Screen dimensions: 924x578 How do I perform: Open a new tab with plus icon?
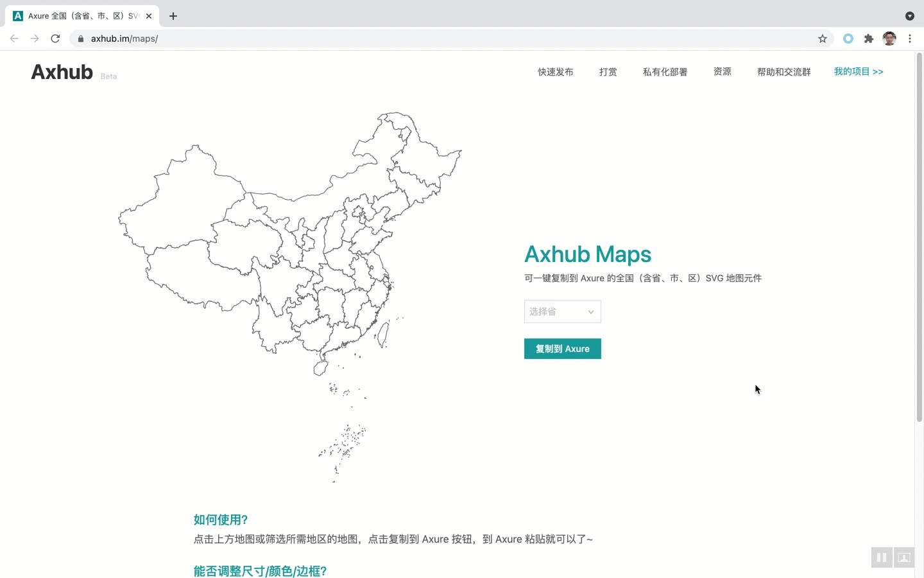pyautogui.click(x=173, y=16)
